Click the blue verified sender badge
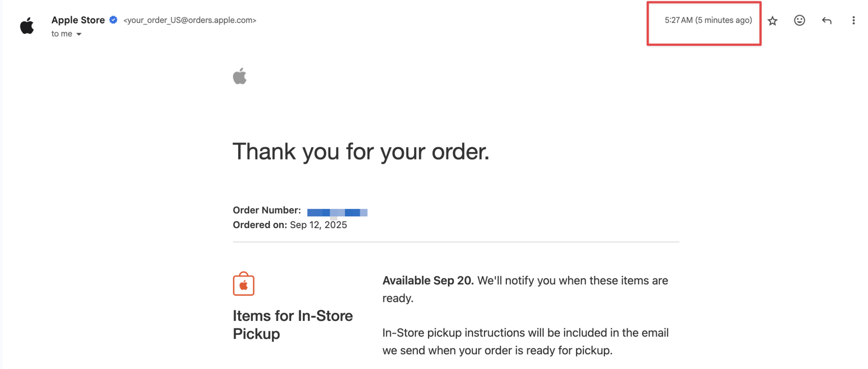The image size is (868, 369). pyautogui.click(x=113, y=20)
